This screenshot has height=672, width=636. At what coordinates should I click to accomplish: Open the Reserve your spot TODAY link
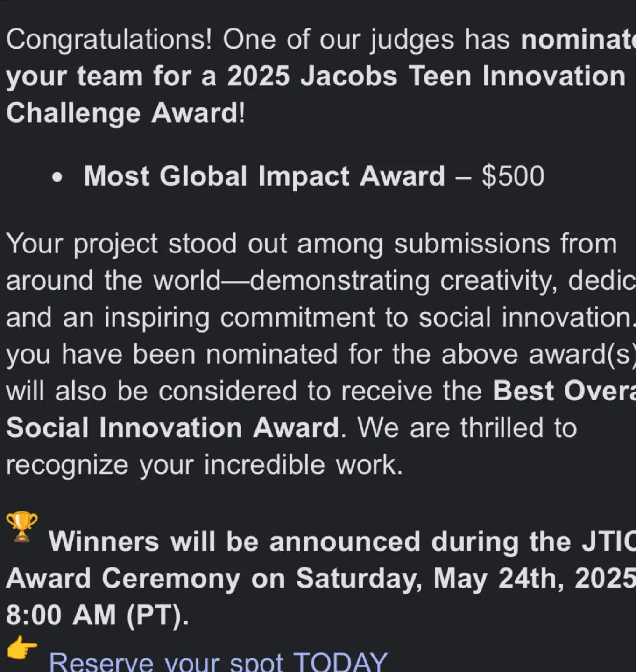(218, 662)
